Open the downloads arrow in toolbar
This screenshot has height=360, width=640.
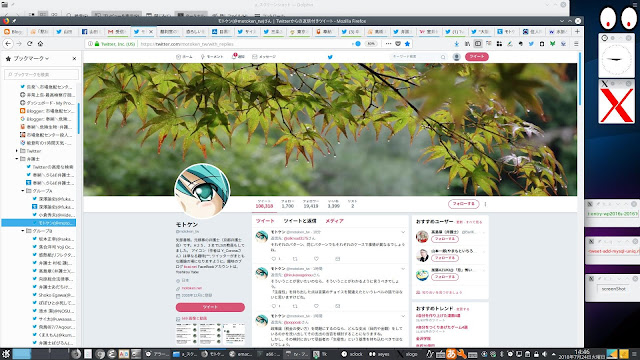click(x=457, y=44)
